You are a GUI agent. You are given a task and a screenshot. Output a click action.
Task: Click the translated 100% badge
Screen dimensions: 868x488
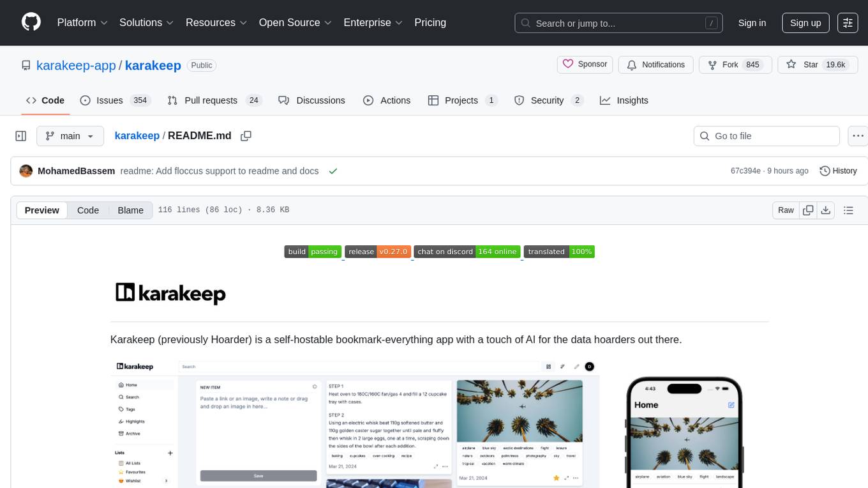pyautogui.click(x=559, y=252)
